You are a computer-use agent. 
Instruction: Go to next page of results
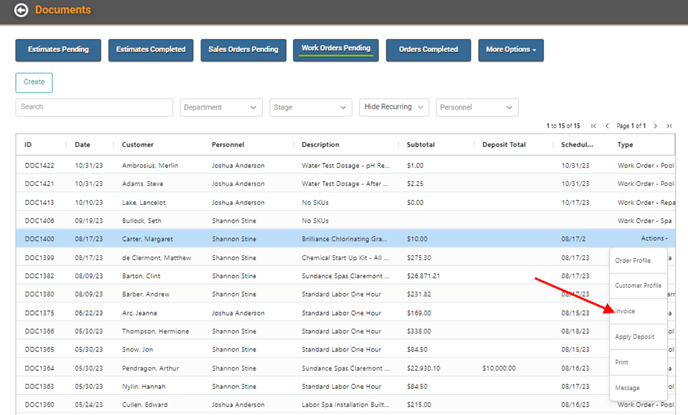[x=655, y=126]
